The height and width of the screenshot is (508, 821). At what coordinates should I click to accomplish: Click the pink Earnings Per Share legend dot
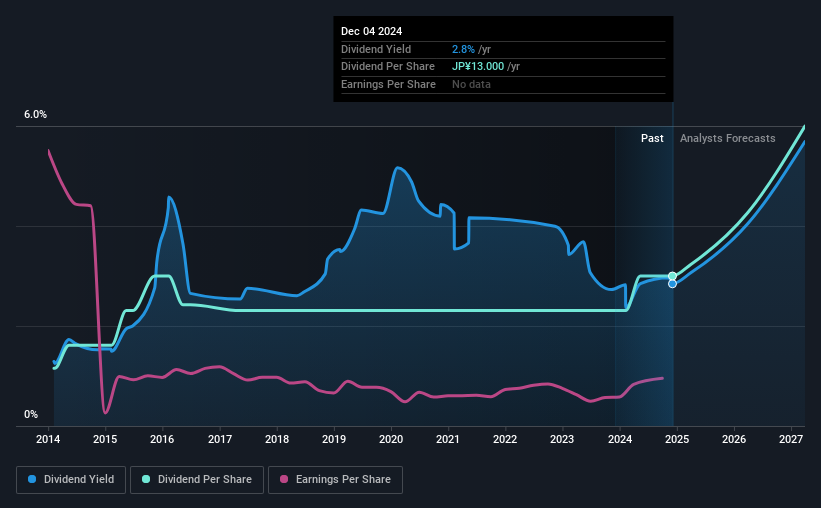coord(286,480)
